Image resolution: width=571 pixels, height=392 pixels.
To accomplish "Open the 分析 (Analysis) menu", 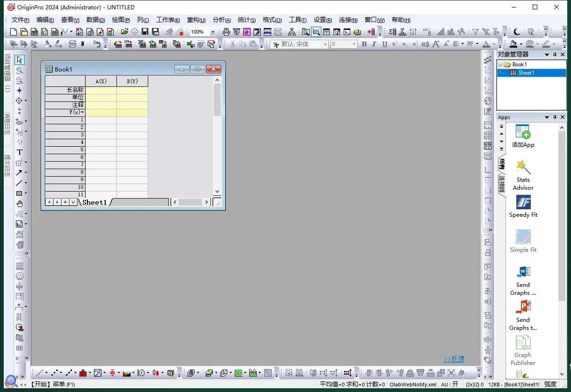I will coord(221,20).
